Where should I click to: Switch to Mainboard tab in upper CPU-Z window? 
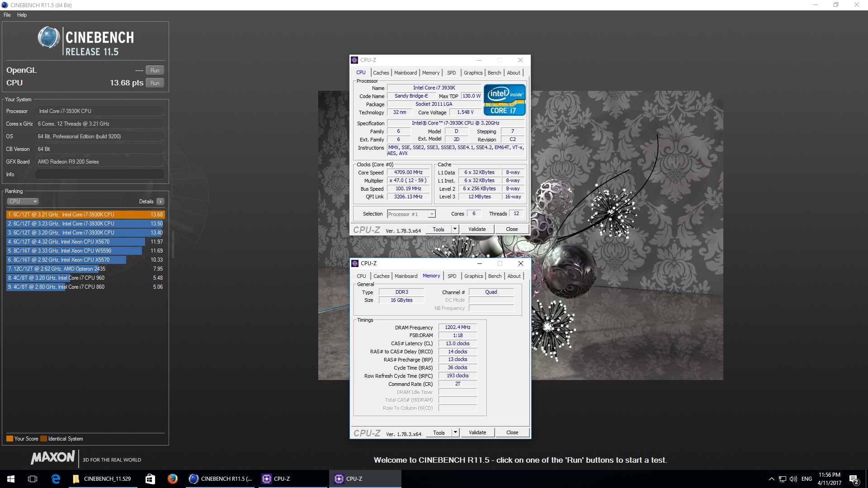pyautogui.click(x=406, y=73)
